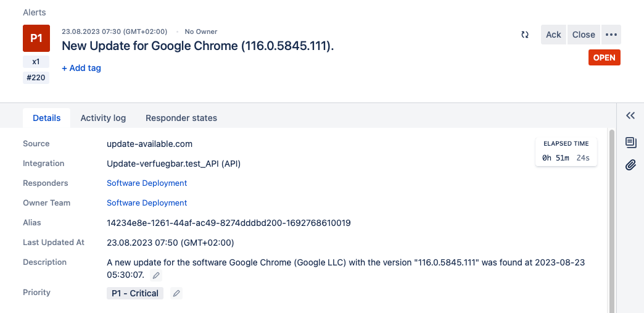
Task: Acknowledge the alert with Ack button
Action: pyautogui.click(x=553, y=35)
